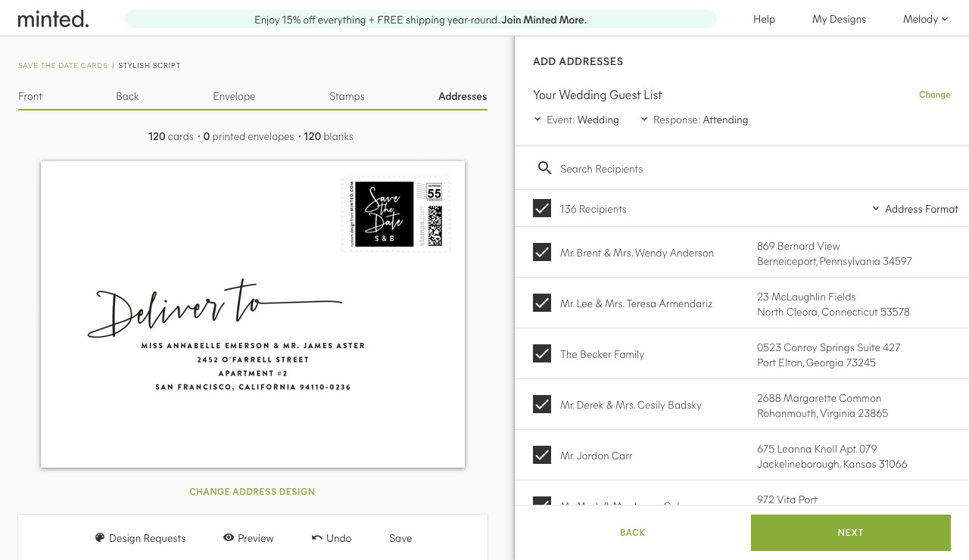
Task: Open the Response: Attending filter dropdown
Action: tap(694, 120)
